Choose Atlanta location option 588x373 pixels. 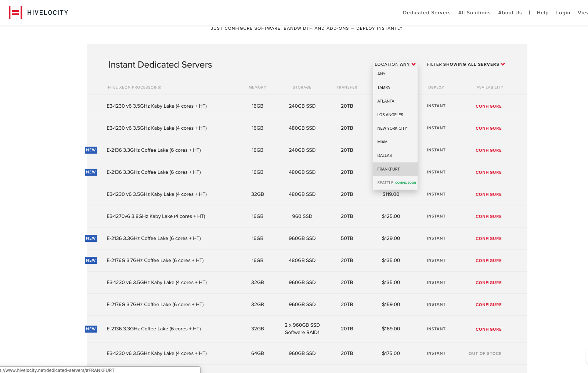395,101
